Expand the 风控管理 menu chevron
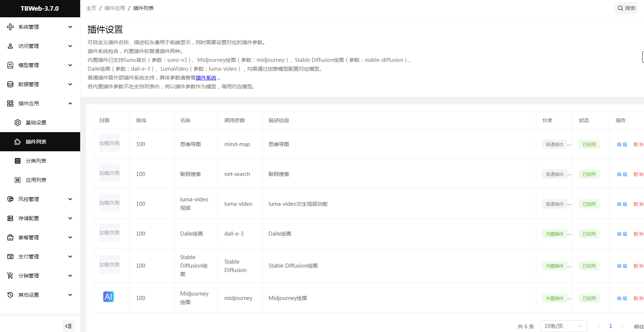The height and width of the screenshot is (332, 644). point(70,199)
